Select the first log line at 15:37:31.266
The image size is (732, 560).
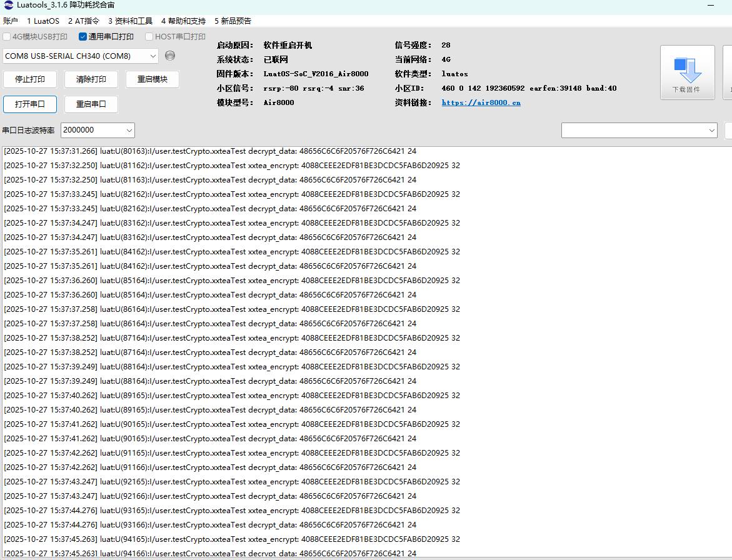[x=210, y=151]
